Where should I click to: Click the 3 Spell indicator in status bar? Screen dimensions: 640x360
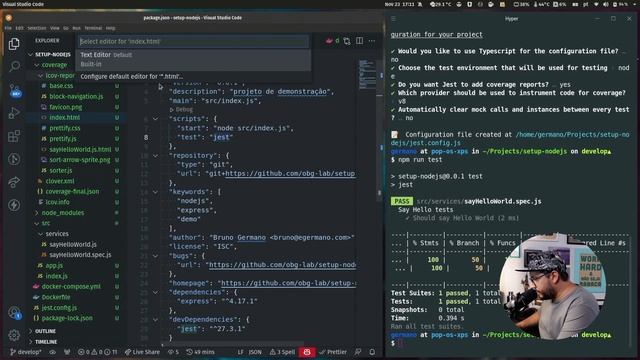[x=282, y=352]
